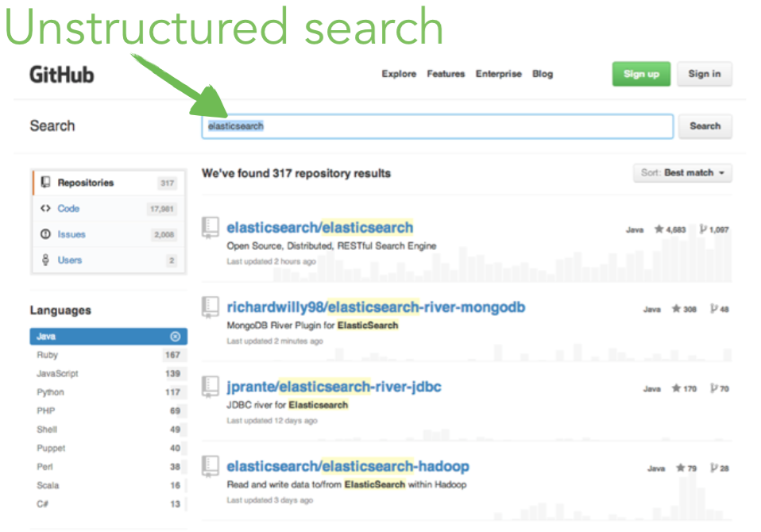Click the 317 count badge beside Repositories
The width and height of the screenshot is (761, 532).
pyautogui.click(x=168, y=183)
